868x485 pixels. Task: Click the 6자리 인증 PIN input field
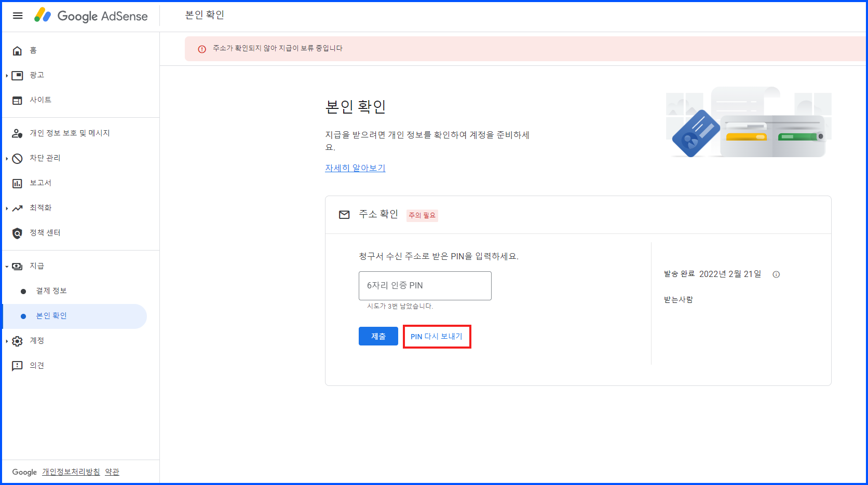[425, 286]
